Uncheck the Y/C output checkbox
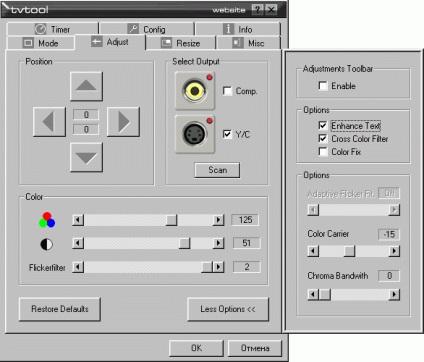The height and width of the screenshot is (362, 424). (x=227, y=134)
